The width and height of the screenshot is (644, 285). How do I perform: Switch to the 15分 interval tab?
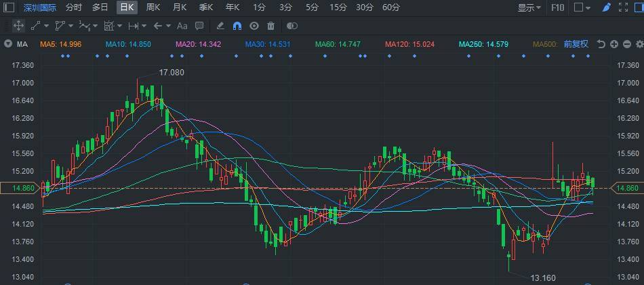pos(338,7)
